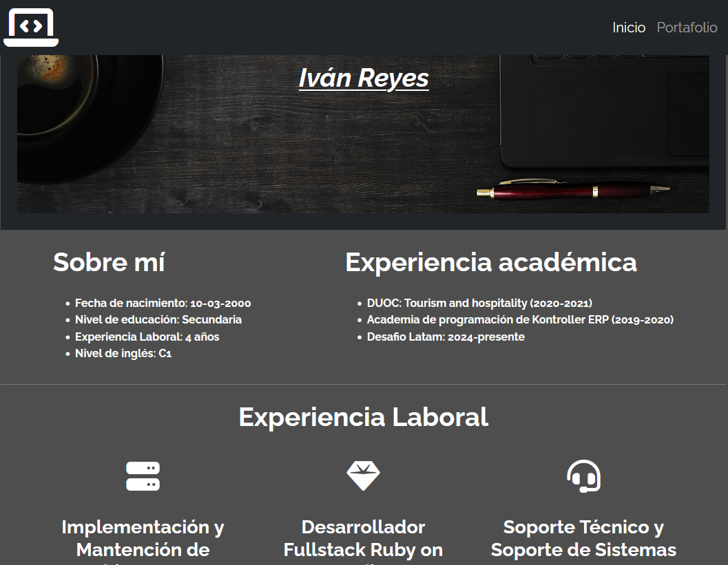728x565 pixels.
Task: Click the Desafio Latam entry
Action: point(446,337)
